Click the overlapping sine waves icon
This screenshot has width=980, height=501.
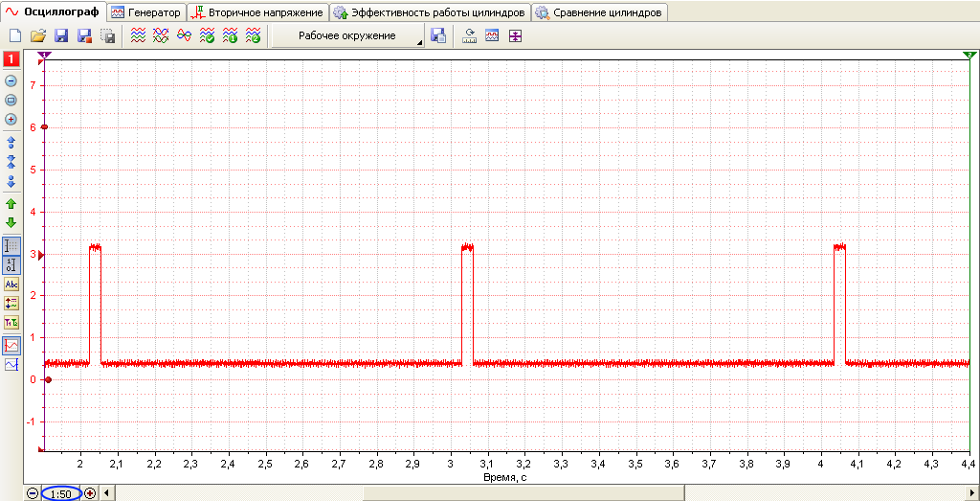(x=185, y=36)
